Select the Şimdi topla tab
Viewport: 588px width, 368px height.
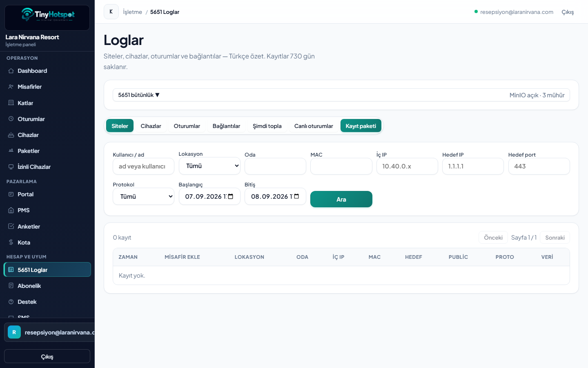(267, 126)
